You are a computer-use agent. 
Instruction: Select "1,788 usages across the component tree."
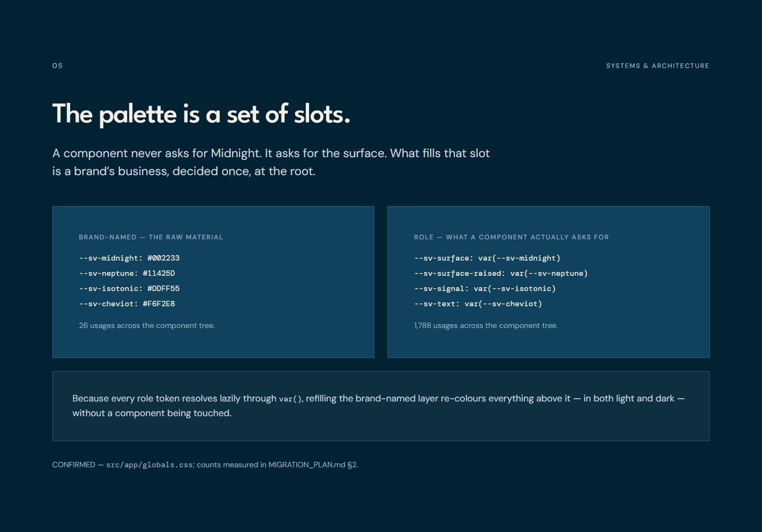486,326
